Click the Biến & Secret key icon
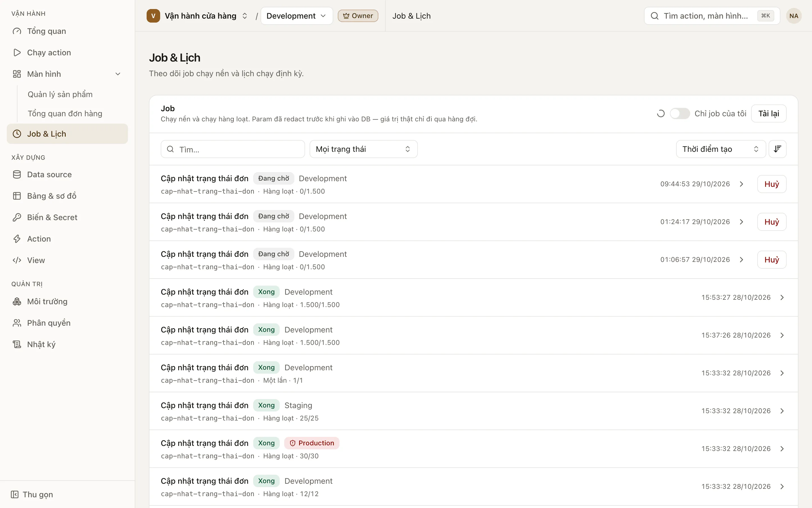812x508 pixels. [x=17, y=217]
